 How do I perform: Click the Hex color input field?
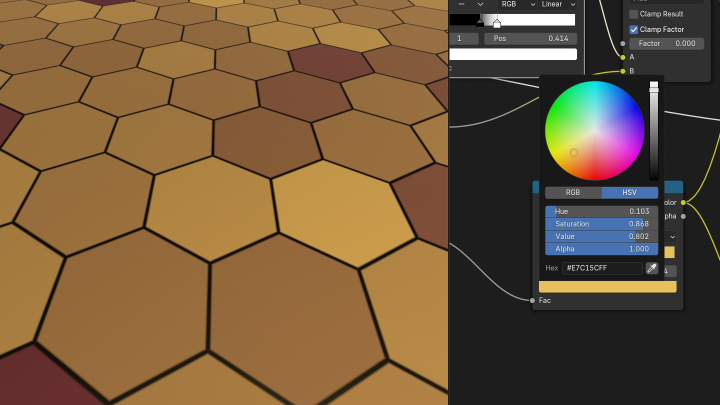[x=602, y=268]
